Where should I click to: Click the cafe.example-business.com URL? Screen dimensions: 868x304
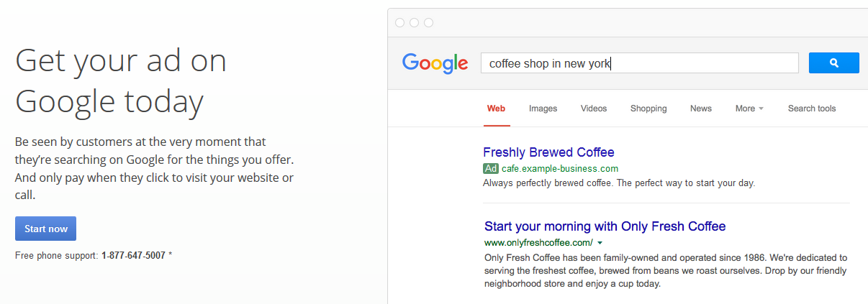(560, 169)
